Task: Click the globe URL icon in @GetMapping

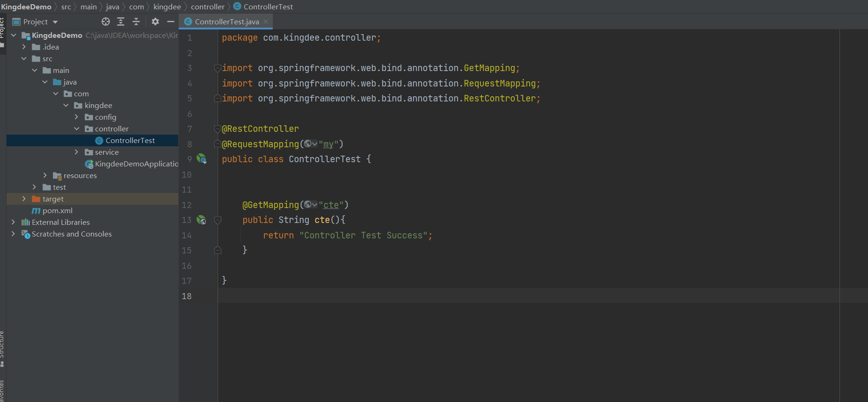Action: coord(308,205)
